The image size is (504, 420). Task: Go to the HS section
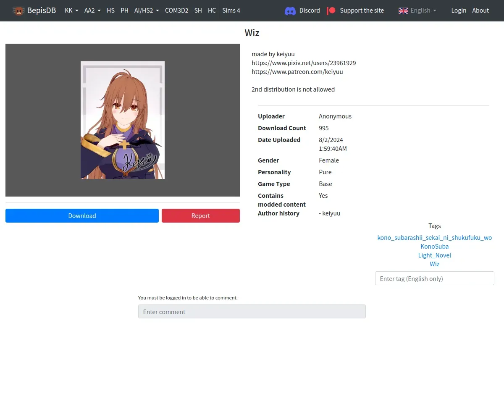111,10
